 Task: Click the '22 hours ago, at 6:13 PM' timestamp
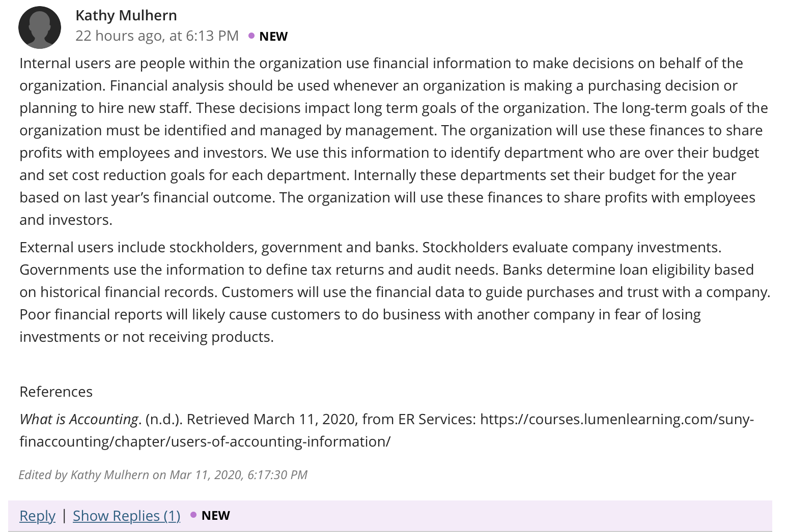[157, 36]
